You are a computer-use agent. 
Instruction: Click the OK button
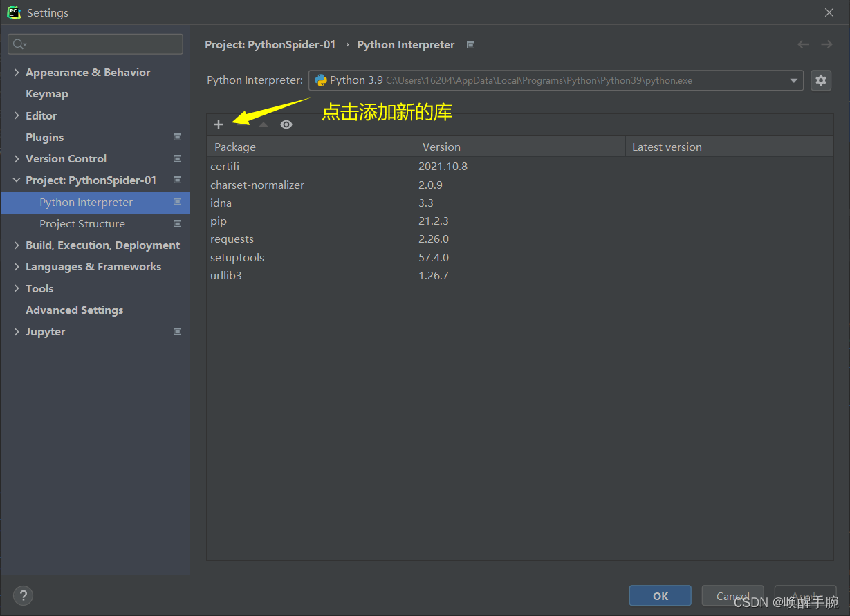pyautogui.click(x=660, y=596)
